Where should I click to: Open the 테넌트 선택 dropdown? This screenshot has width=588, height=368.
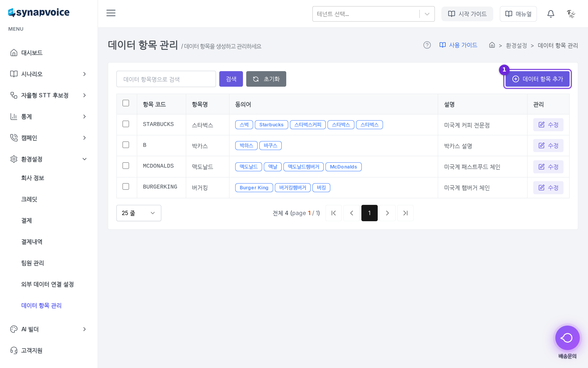coord(373,14)
